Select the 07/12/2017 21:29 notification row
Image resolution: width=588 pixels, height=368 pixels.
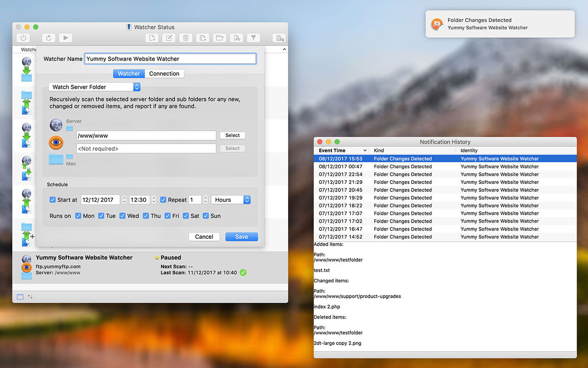pos(445,182)
